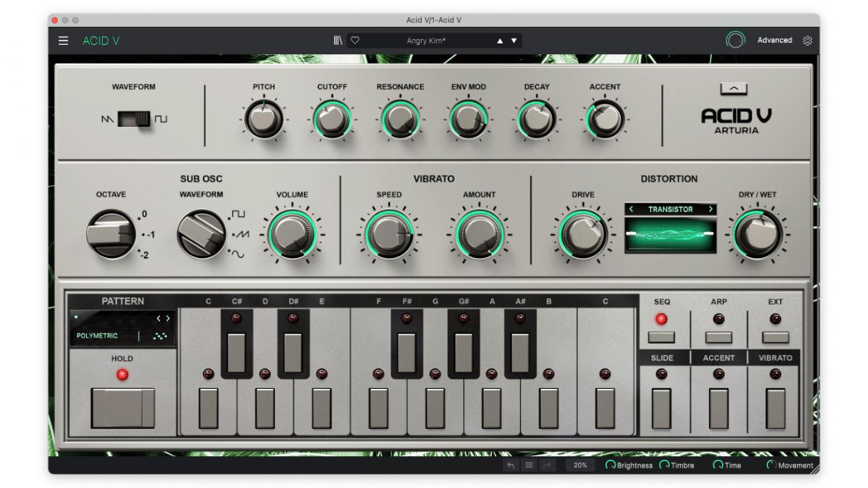Click the top-row Accent knob
Screen dimensions: 868x488
click(x=605, y=119)
